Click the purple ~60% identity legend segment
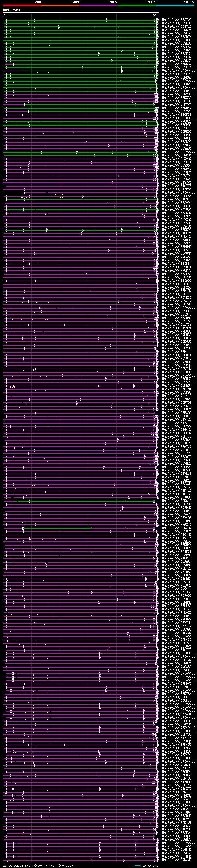 tap(99, 6)
